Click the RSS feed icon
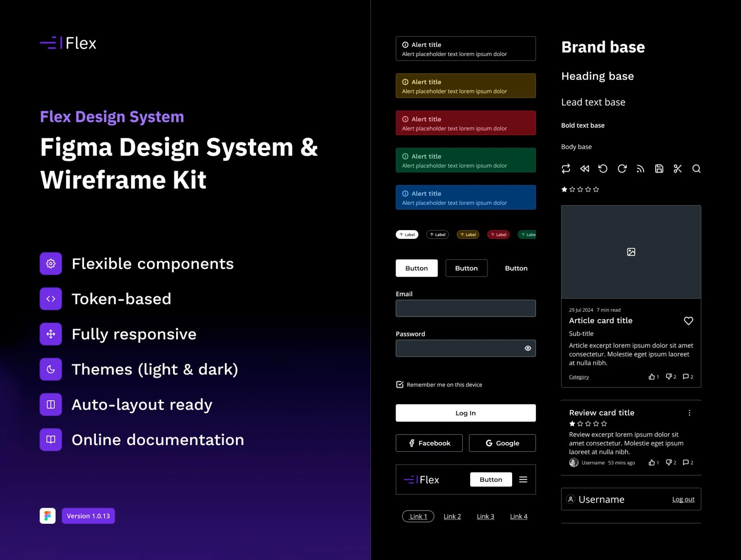This screenshot has width=741, height=560. pyautogui.click(x=641, y=169)
